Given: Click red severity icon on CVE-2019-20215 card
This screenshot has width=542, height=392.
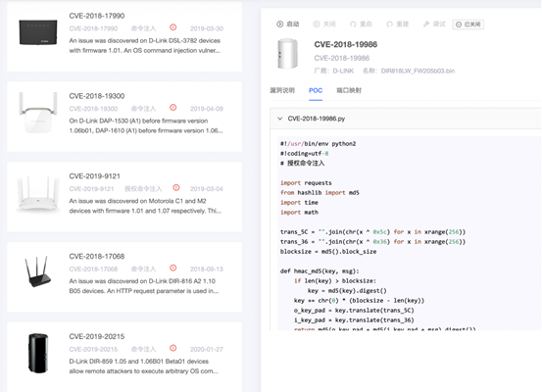Looking at the screenshot, I should click(x=173, y=348).
